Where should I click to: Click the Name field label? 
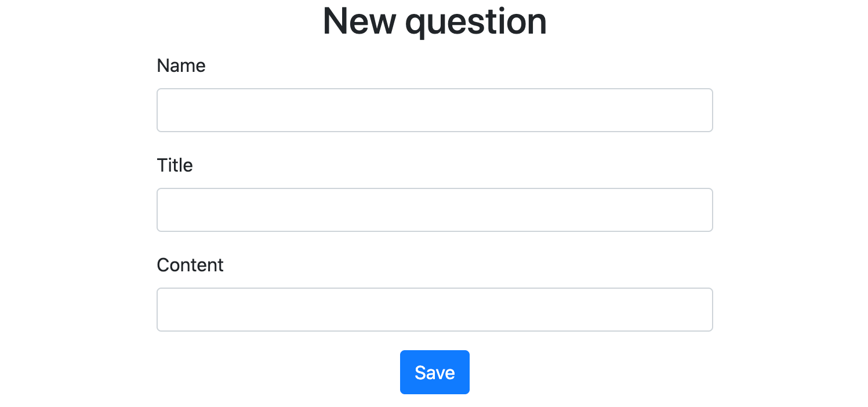click(181, 66)
